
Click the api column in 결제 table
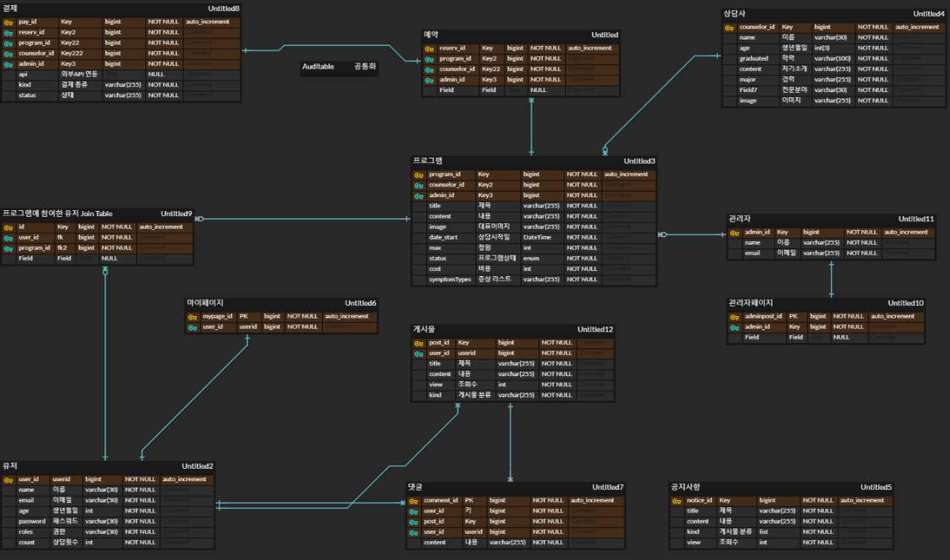click(x=23, y=74)
